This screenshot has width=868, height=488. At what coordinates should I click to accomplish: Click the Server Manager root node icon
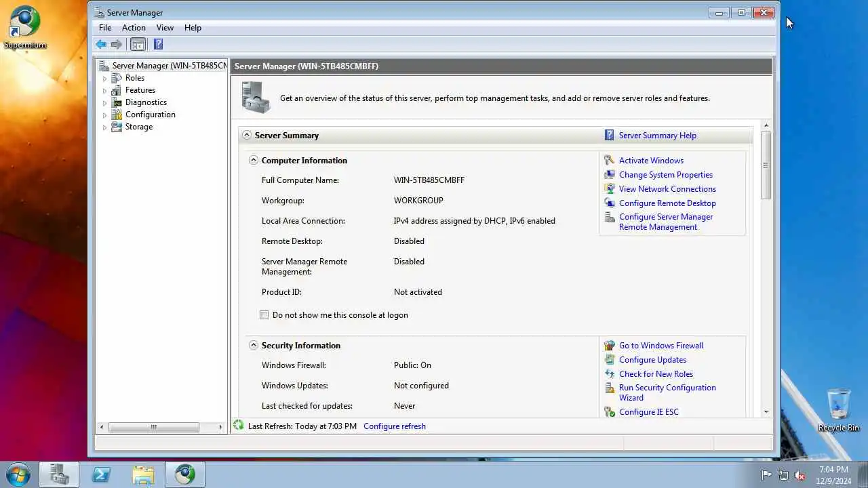click(104, 66)
